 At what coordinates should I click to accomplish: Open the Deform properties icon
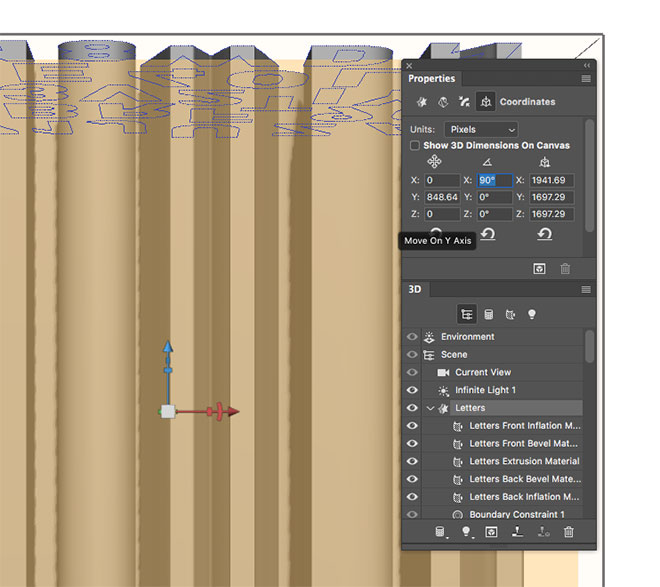pos(441,101)
